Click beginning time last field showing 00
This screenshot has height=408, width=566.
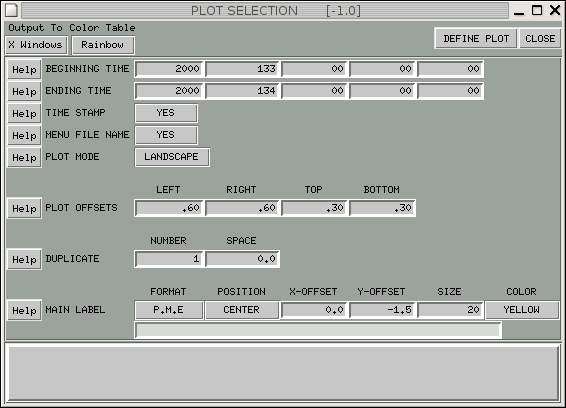coord(450,69)
